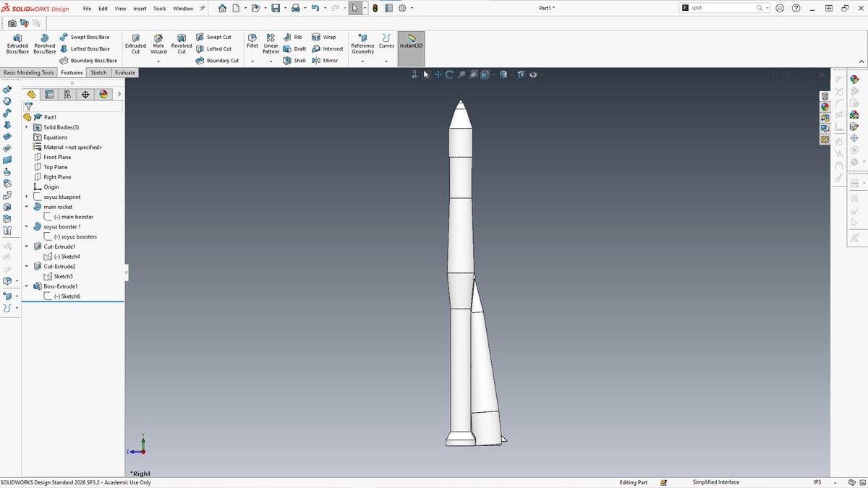
Task: Open the Curves dropdown menu
Action: pos(386,61)
